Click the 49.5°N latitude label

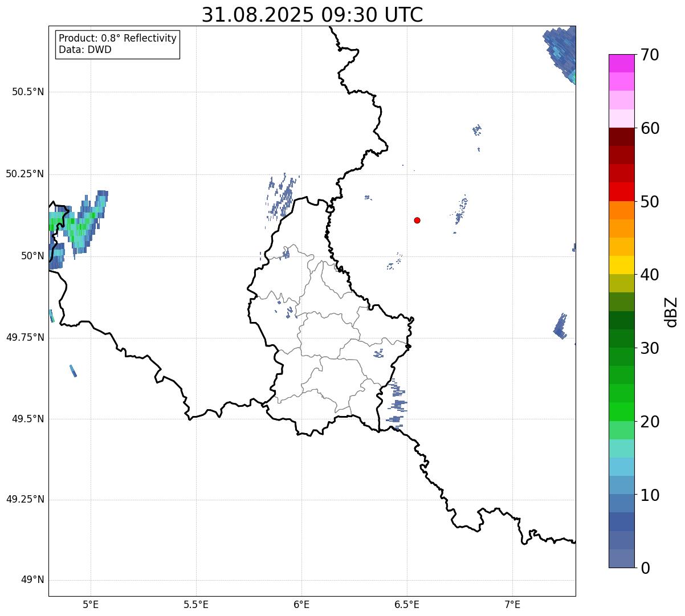[28, 419]
